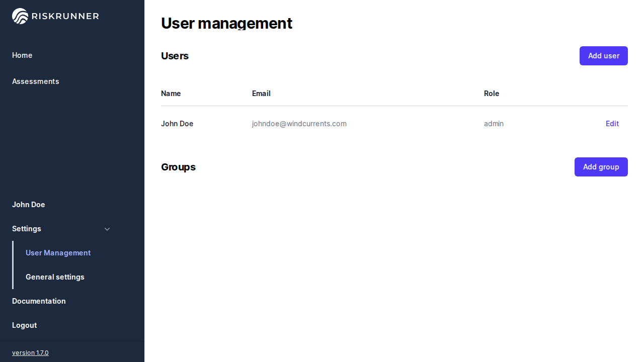Click the version 1.7.0 link
The height and width of the screenshot is (362, 644).
click(x=30, y=353)
